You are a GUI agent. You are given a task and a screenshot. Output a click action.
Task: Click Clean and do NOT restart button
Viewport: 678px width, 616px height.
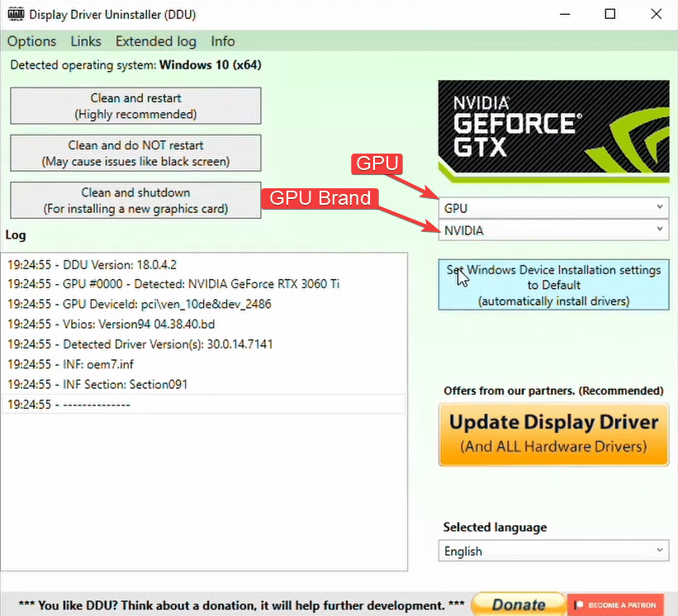point(135,153)
